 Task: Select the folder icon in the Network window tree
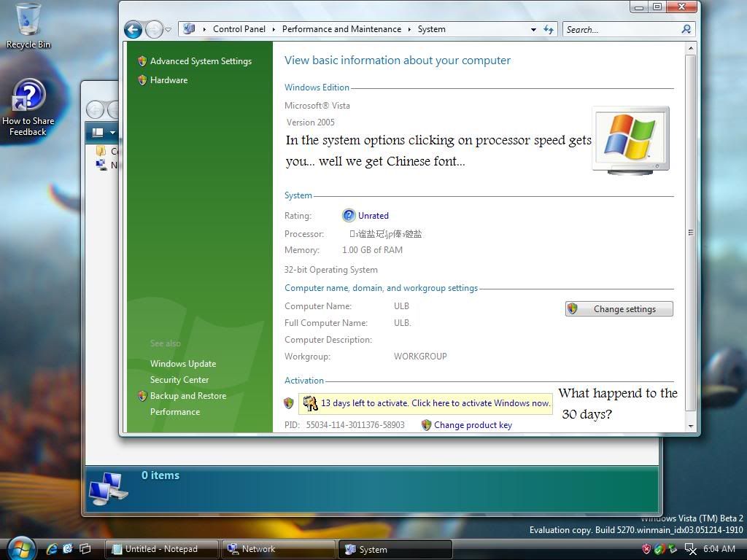[101, 152]
